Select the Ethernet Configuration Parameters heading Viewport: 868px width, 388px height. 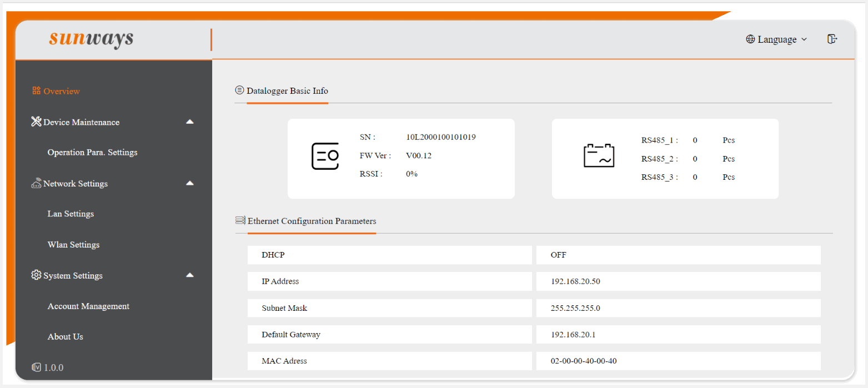(312, 221)
